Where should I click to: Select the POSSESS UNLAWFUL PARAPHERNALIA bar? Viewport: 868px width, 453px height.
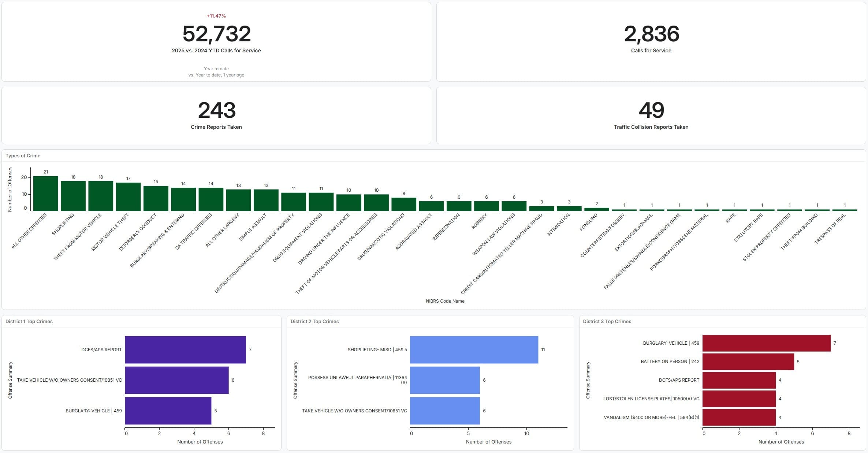point(444,380)
